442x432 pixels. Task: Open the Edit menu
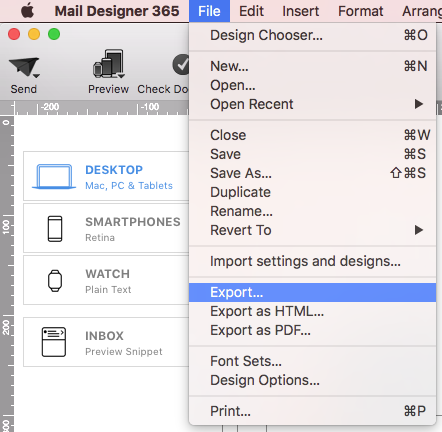251,11
